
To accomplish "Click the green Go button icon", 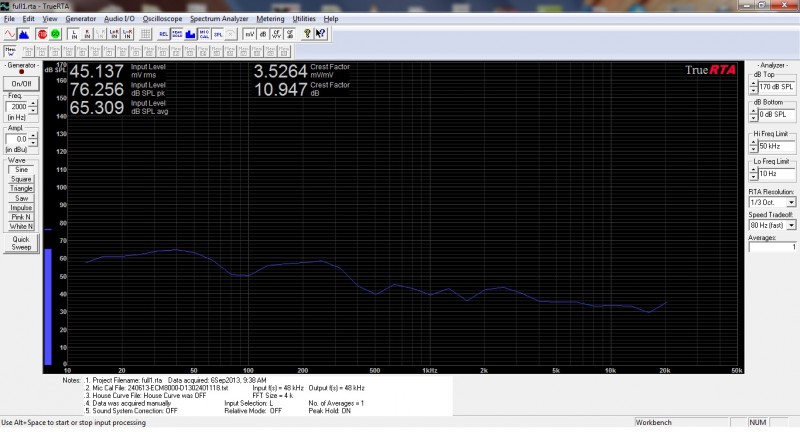I will point(55,34).
